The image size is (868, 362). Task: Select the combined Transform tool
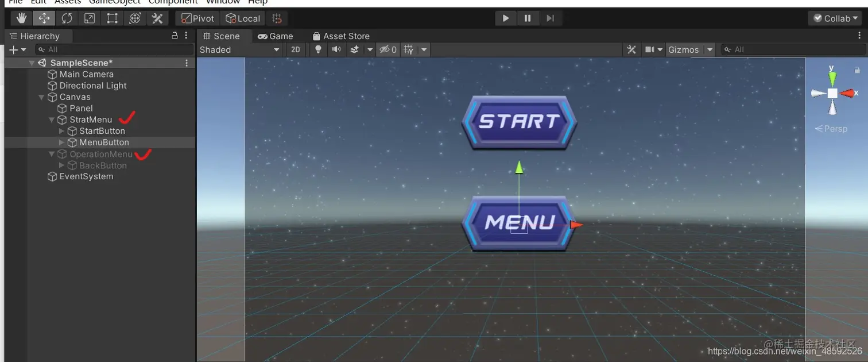pyautogui.click(x=135, y=18)
